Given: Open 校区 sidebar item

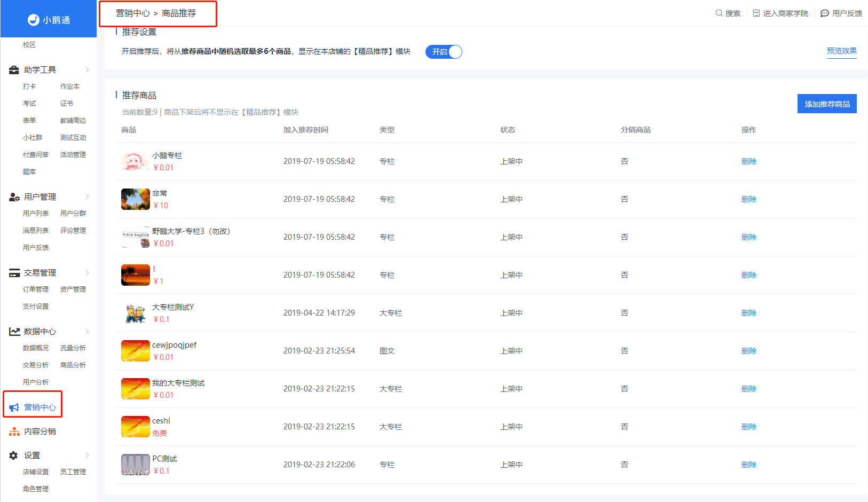Looking at the screenshot, I should [29, 45].
